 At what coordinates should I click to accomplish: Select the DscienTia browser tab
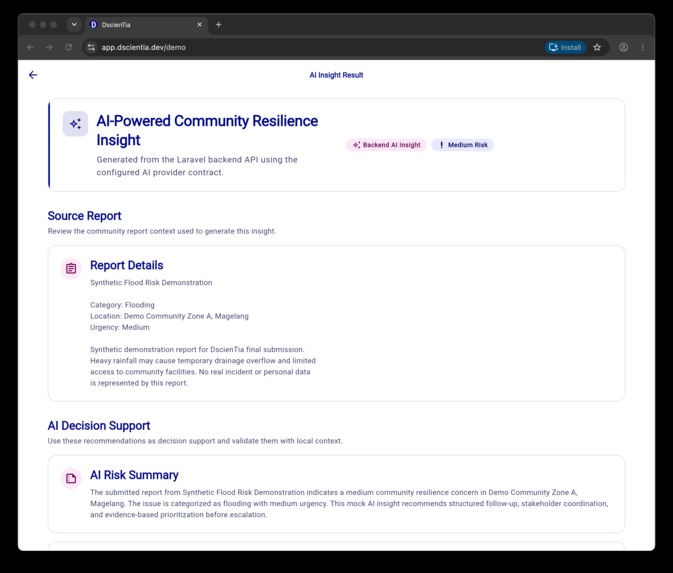[x=146, y=25]
